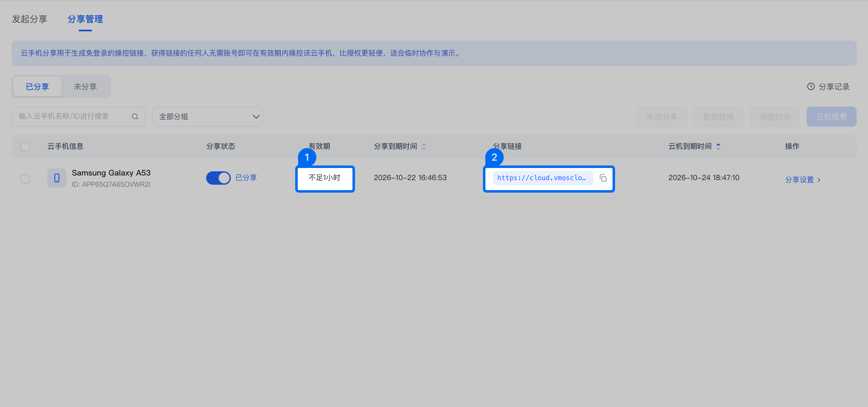Click the 云手机信息 column header
This screenshot has width=868, height=407.
65,146
